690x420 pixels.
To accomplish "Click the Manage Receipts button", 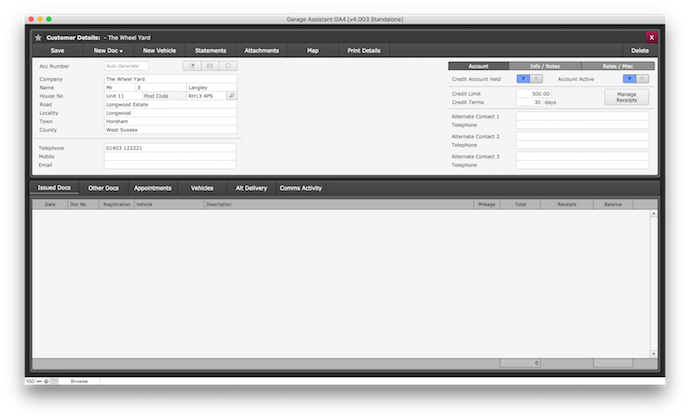I will [x=626, y=97].
